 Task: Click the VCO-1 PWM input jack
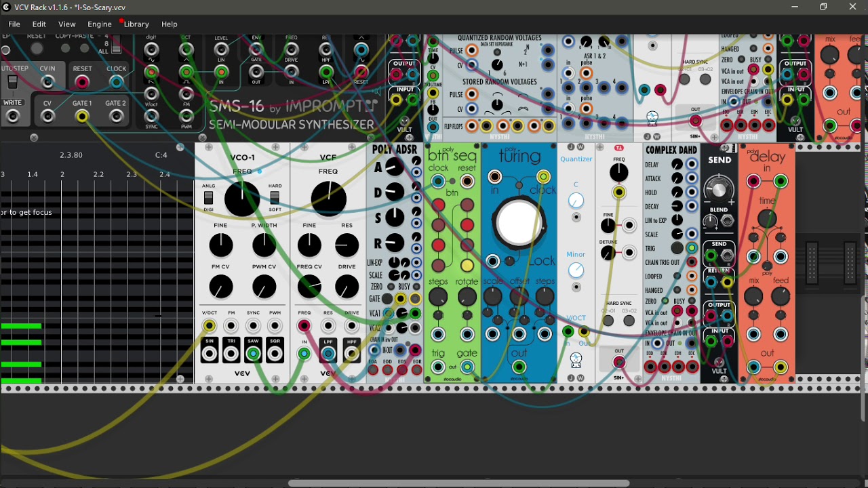click(275, 327)
